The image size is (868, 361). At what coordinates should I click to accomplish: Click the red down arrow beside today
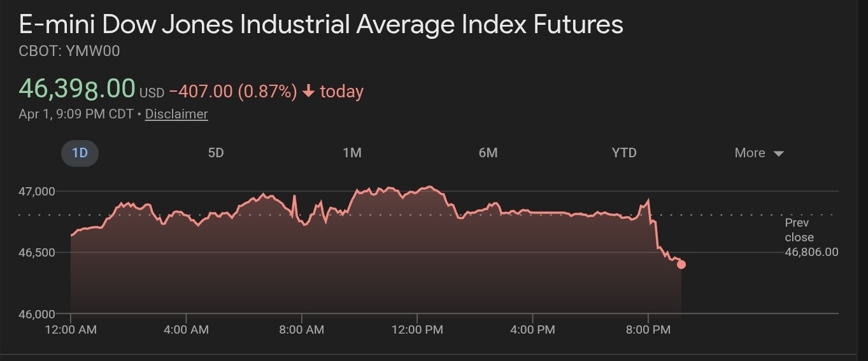309,92
